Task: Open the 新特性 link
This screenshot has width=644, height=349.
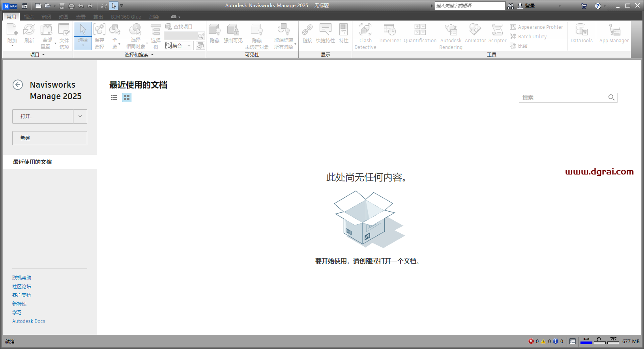Action: (x=19, y=304)
